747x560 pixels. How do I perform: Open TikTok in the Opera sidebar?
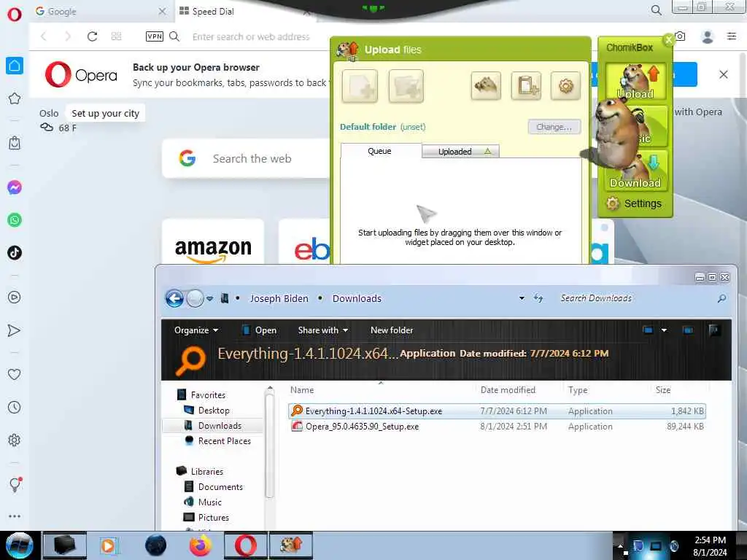tap(15, 252)
